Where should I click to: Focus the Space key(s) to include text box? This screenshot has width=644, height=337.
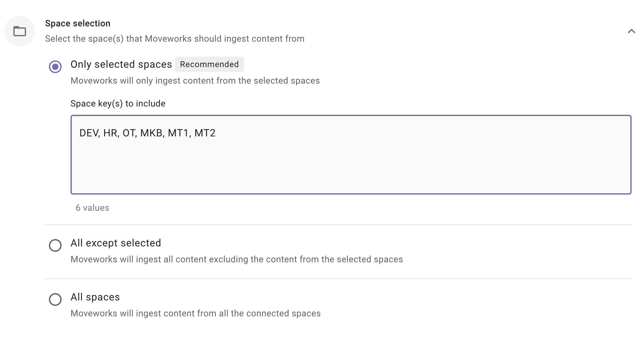[351, 155]
